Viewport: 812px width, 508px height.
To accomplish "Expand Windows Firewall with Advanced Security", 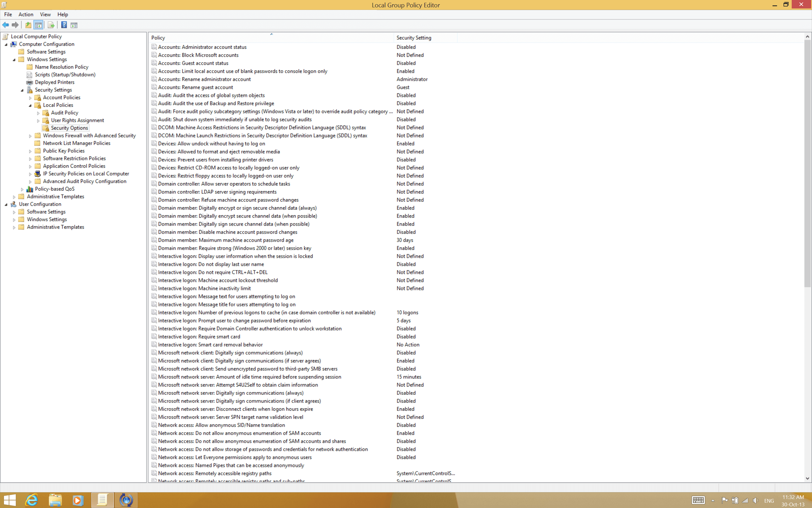I will [x=30, y=136].
